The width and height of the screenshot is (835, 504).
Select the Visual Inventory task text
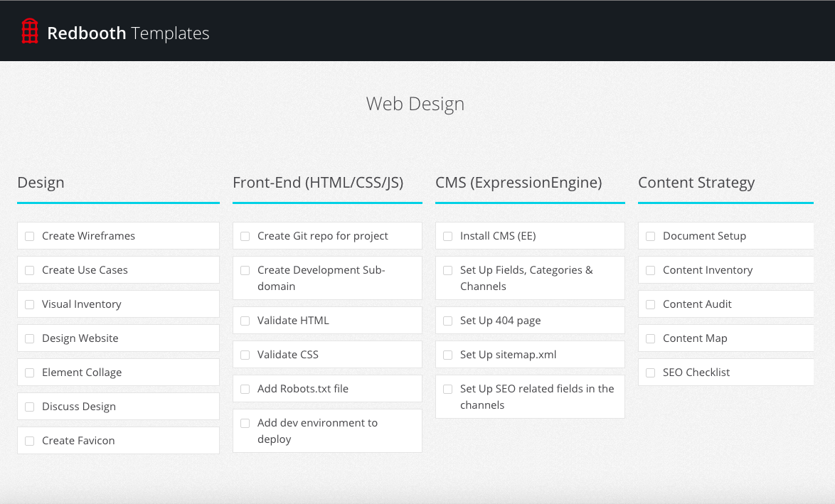coord(82,304)
